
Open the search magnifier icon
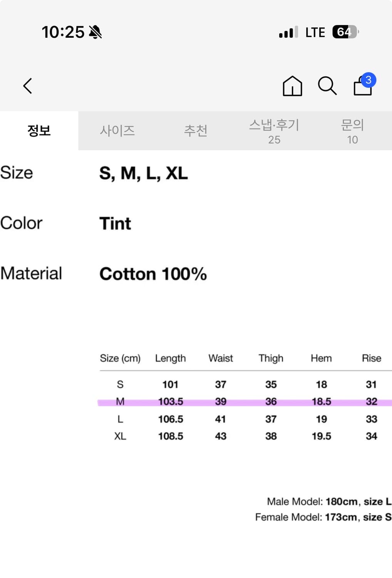click(x=327, y=86)
